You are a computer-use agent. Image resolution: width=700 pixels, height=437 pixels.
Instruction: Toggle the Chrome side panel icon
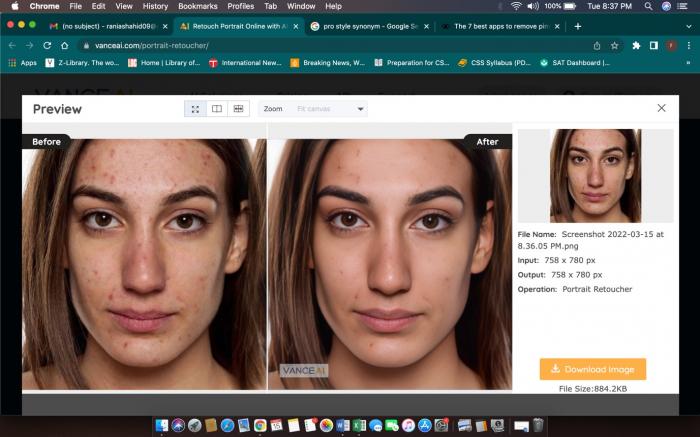click(654, 46)
